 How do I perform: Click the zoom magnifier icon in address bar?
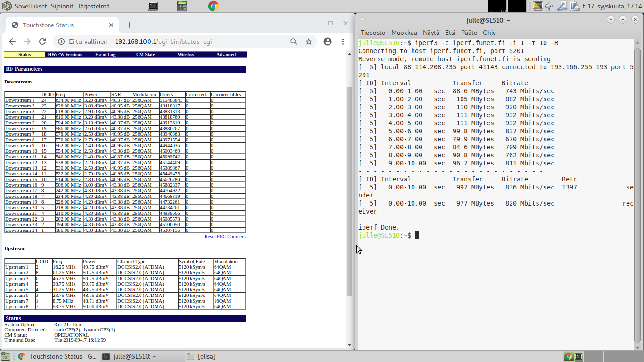point(294,41)
